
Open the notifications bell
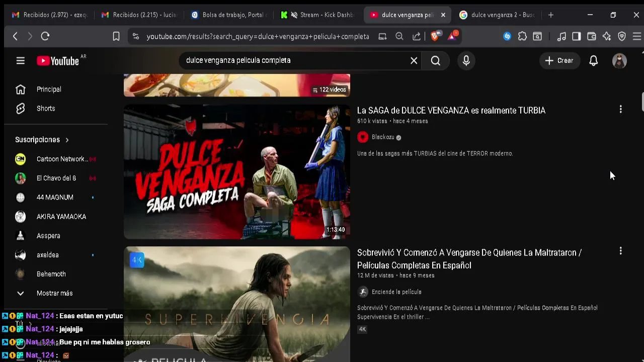pyautogui.click(x=594, y=61)
